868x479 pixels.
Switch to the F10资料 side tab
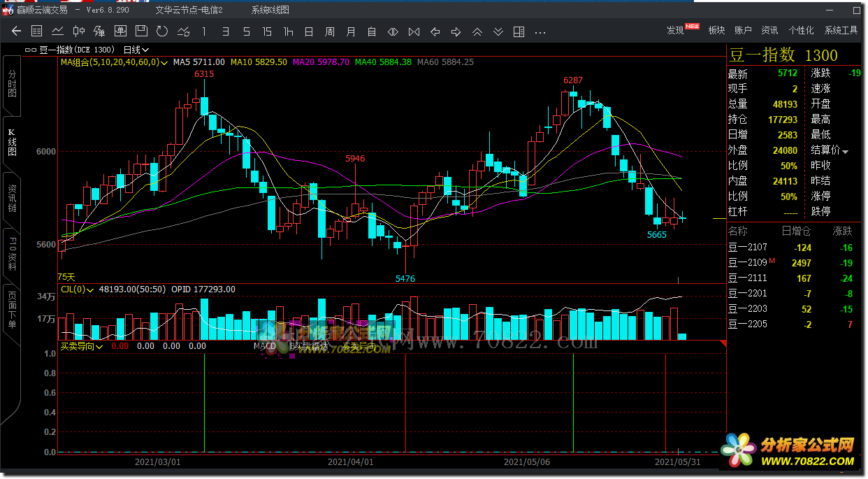coord(12,255)
